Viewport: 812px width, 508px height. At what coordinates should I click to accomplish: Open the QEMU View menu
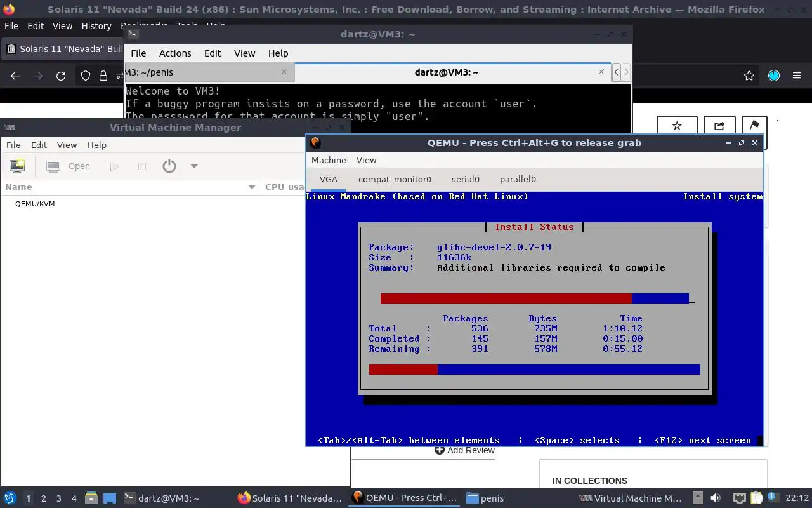tap(366, 160)
